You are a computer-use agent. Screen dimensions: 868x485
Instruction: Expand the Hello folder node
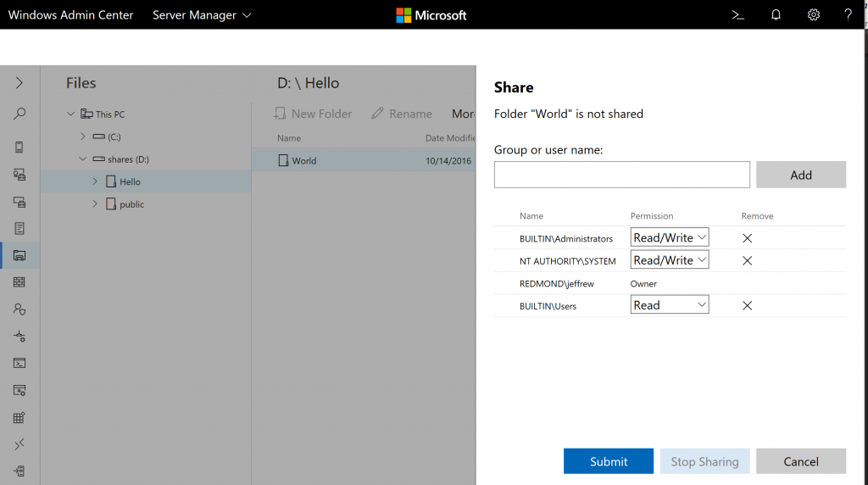tap(95, 181)
